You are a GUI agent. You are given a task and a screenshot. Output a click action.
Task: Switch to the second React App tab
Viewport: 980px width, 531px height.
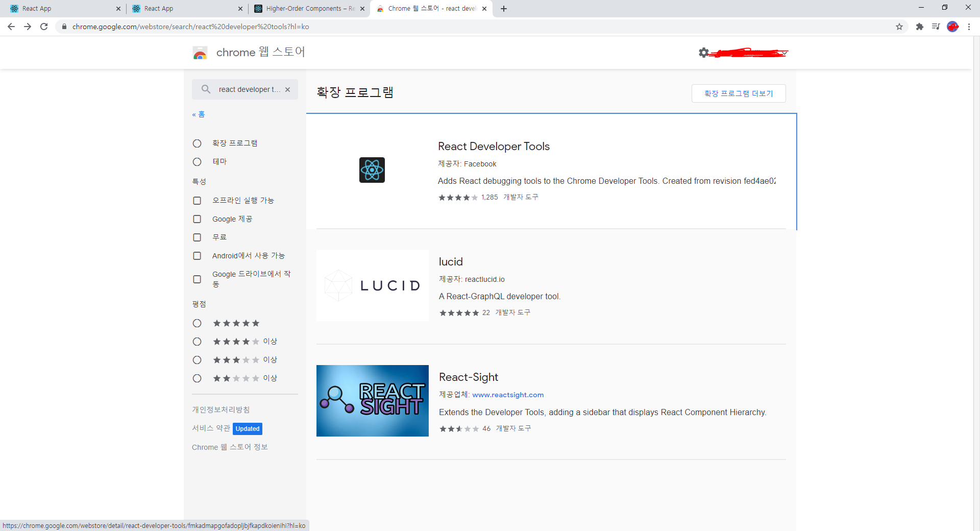pyautogui.click(x=186, y=9)
